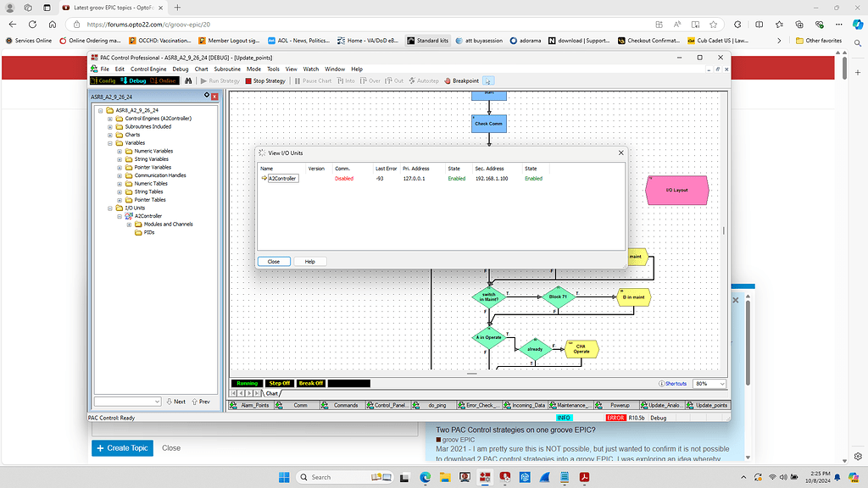
Task: Expand the Modules and Channels tree node
Action: [129, 225]
